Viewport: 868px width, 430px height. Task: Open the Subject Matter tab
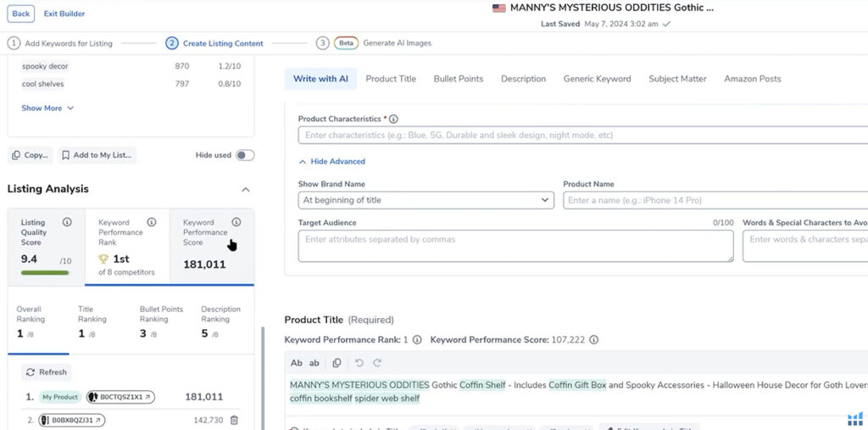point(677,79)
